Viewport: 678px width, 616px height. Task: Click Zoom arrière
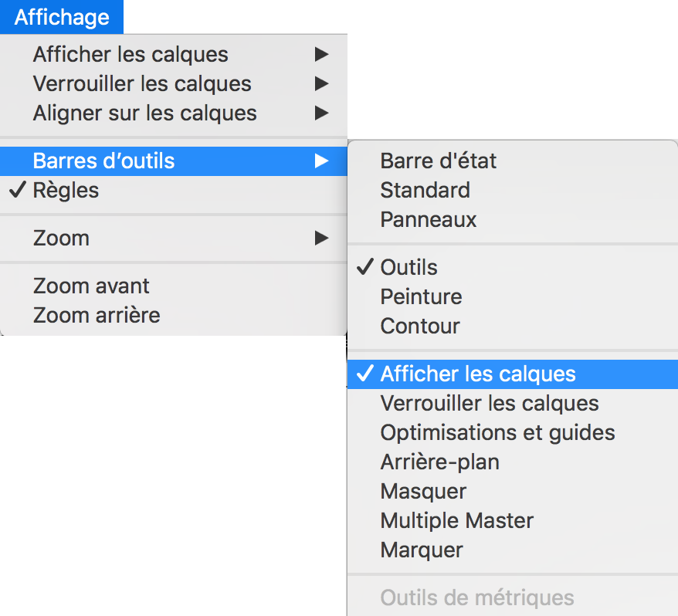[x=97, y=316]
